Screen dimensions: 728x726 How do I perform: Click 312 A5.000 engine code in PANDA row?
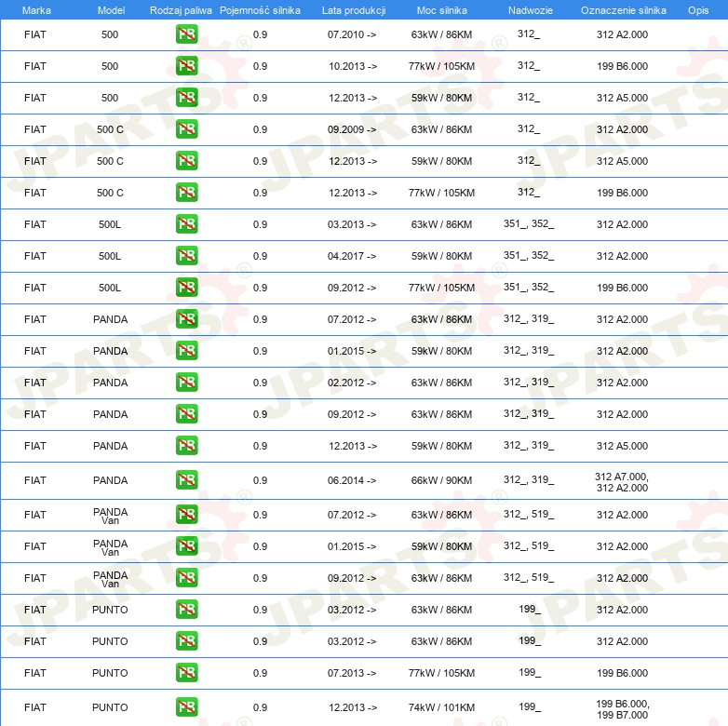622,446
